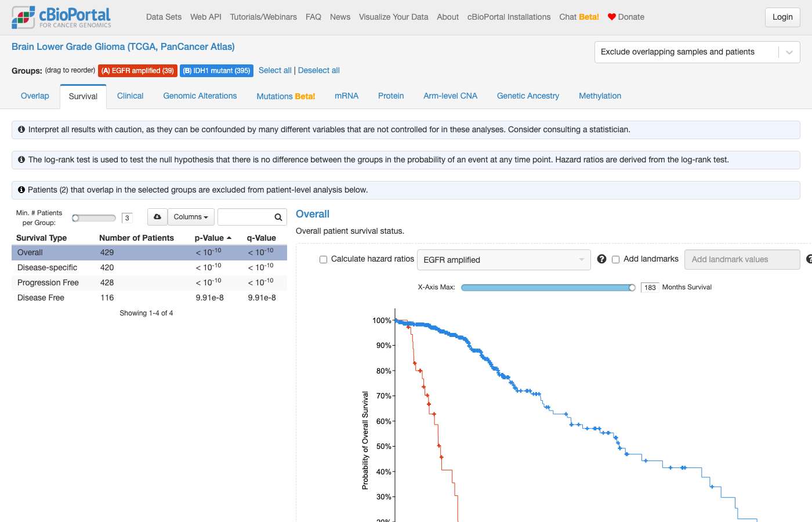Open the Chat Beta link
Screen dimensions: 812x522
click(579, 17)
